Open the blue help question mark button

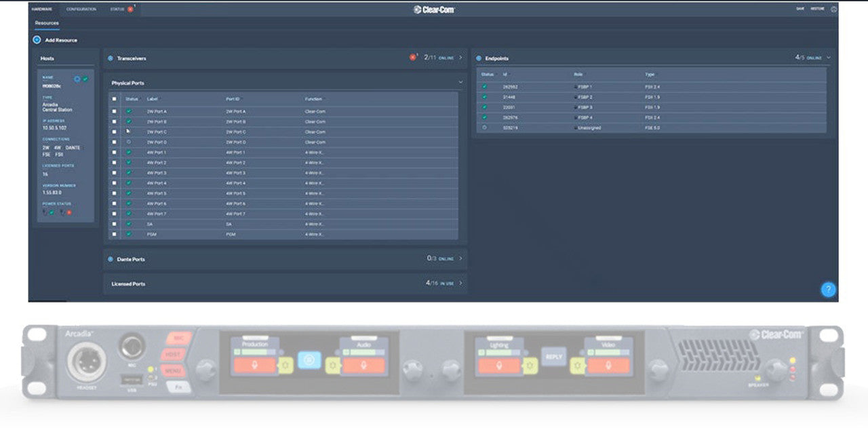click(828, 290)
